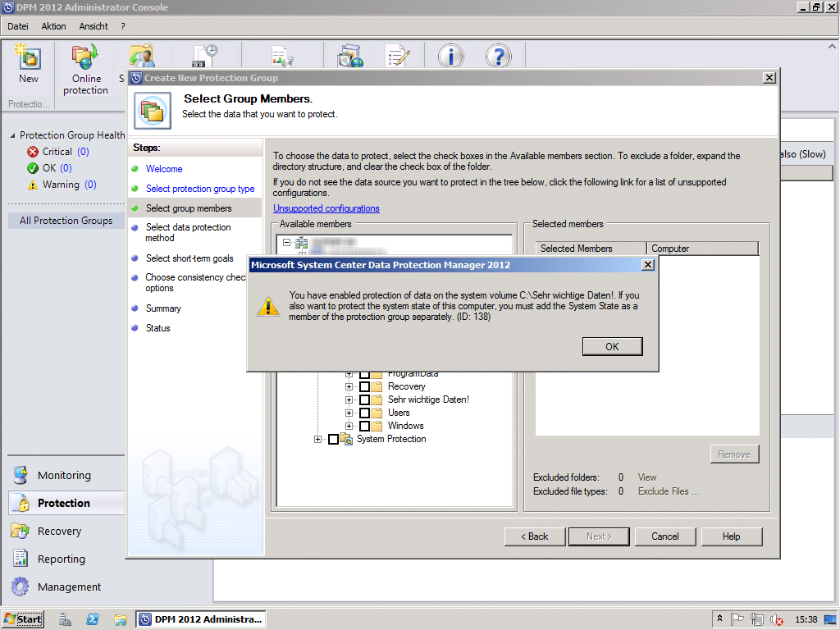
Task: Expand the Sehr wichtige Daten! folder node
Action: point(349,399)
